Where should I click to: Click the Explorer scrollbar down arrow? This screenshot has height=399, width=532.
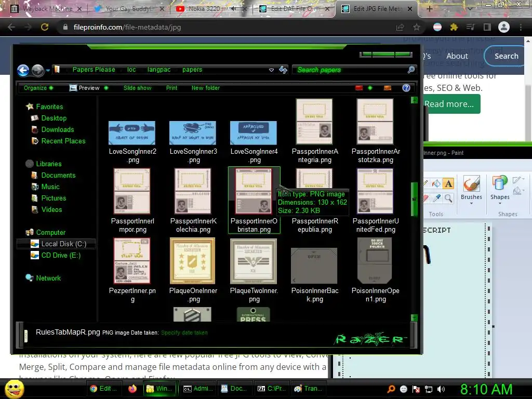coord(414,317)
